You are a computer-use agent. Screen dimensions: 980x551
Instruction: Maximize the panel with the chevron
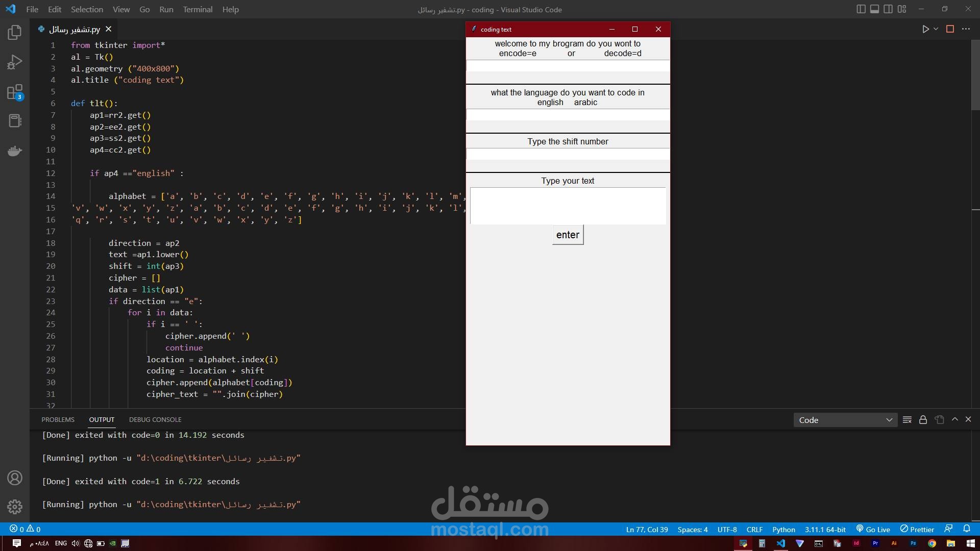[x=954, y=419]
